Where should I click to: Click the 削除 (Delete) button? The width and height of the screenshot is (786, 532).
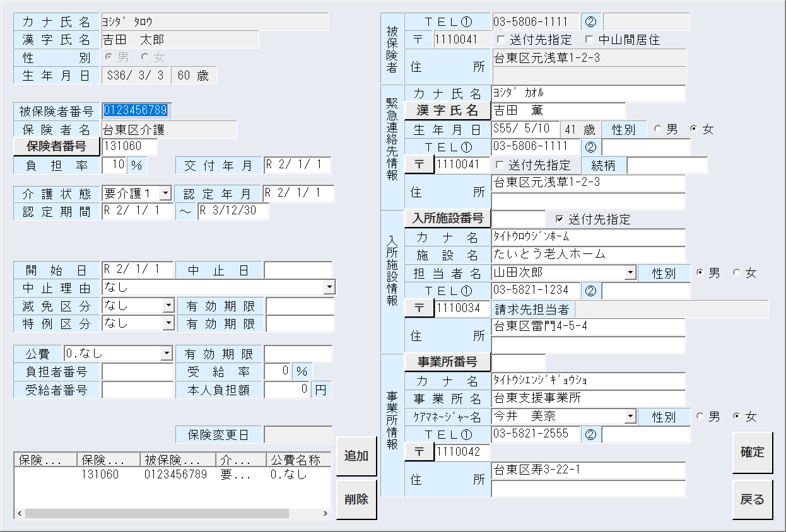coord(356,499)
